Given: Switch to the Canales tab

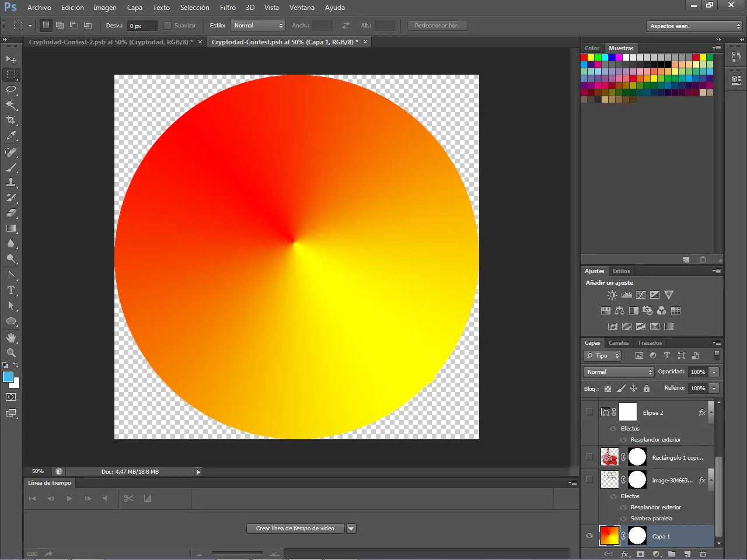Looking at the screenshot, I should [619, 343].
